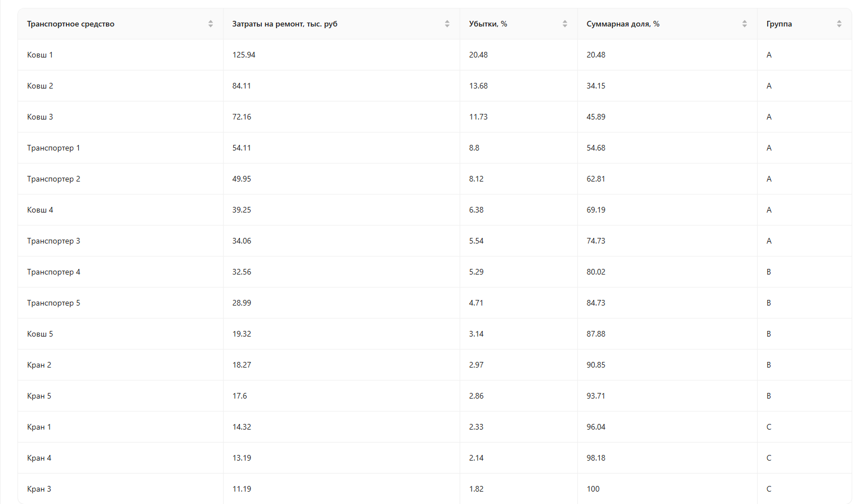Screen dimensions: 868x504
Task: Click the cumulative share value 100
Action: (x=593, y=489)
